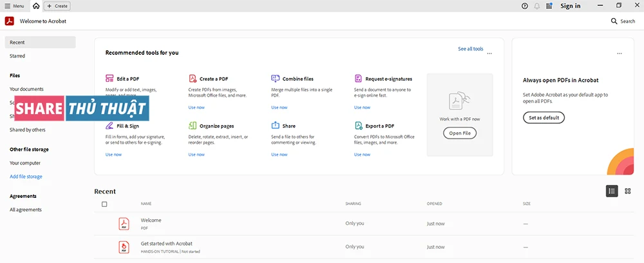Image resolution: width=644 pixels, height=263 pixels.
Task: Open the Menu hamburger dropdown
Action: point(15,6)
